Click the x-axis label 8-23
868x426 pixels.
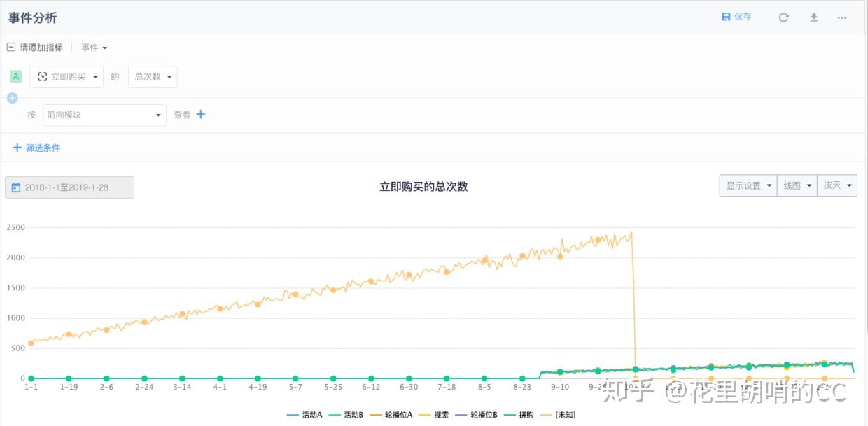pos(522,387)
